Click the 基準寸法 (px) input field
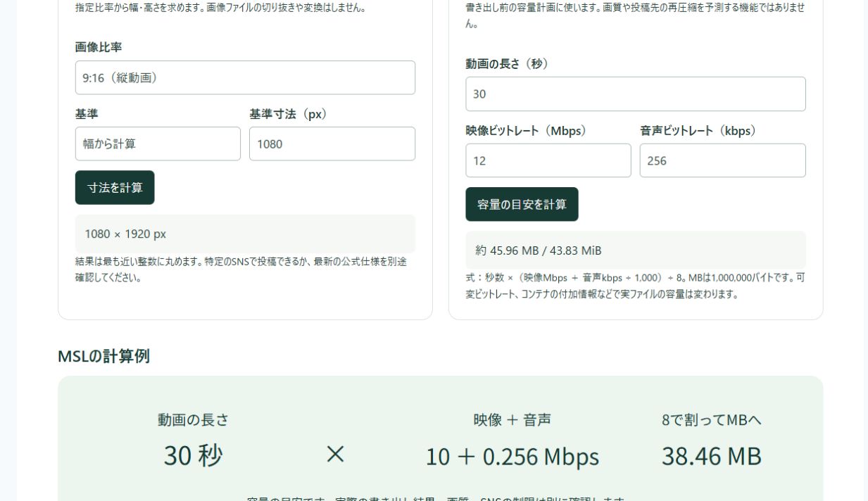Image resolution: width=868 pixels, height=501 pixels. pyautogui.click(x=332, y=144)
